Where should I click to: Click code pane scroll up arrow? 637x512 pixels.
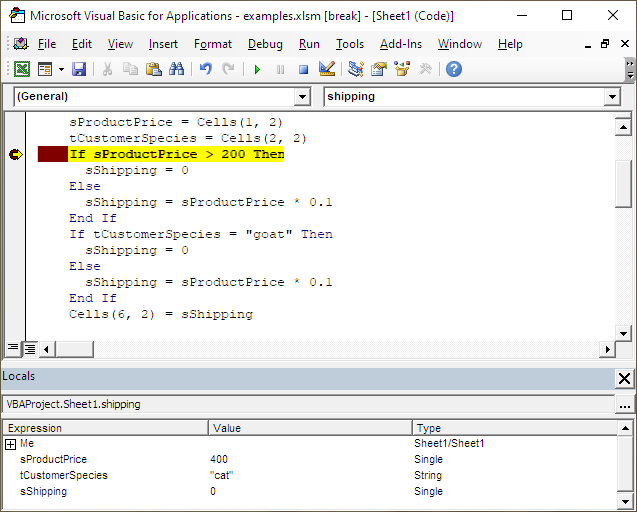coord(623,127)
